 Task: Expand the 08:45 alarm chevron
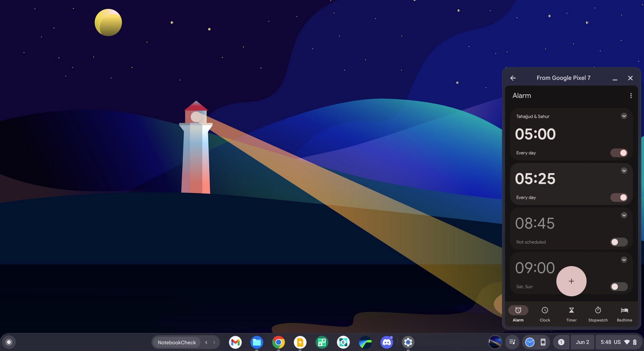[624, 215]
